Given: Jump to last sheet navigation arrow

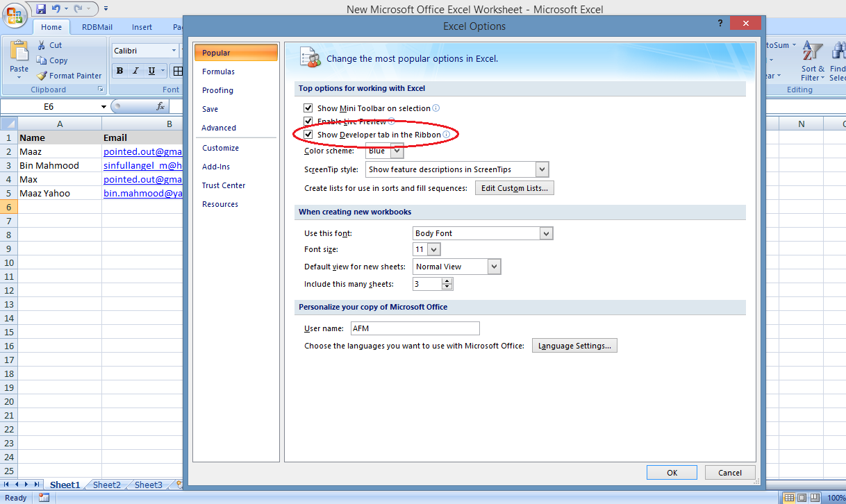Looking at the screenshot, I should [37, 485].
